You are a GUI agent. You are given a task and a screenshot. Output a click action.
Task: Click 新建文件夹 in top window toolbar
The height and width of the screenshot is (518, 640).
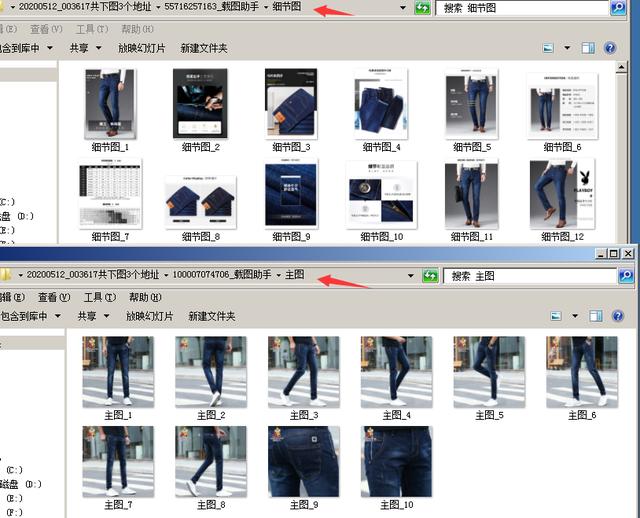pos(204,48)
